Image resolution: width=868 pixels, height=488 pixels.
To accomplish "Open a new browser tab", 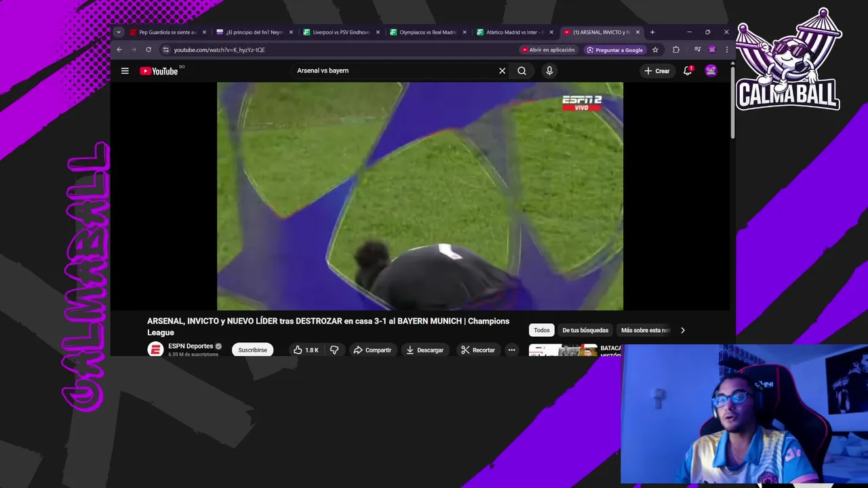I will [652, 32].
